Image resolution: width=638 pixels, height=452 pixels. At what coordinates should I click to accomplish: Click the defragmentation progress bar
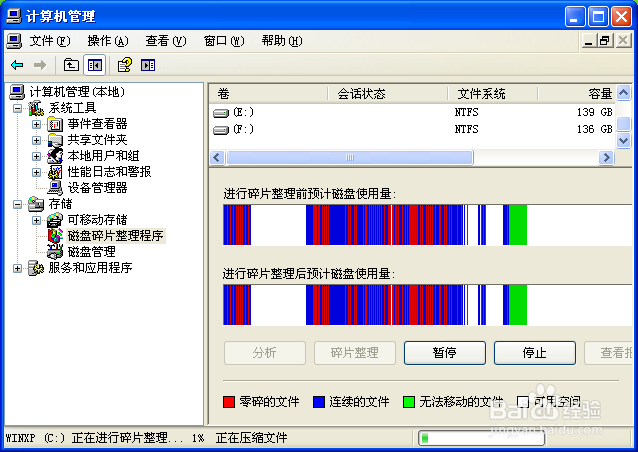tap(481, 438)
